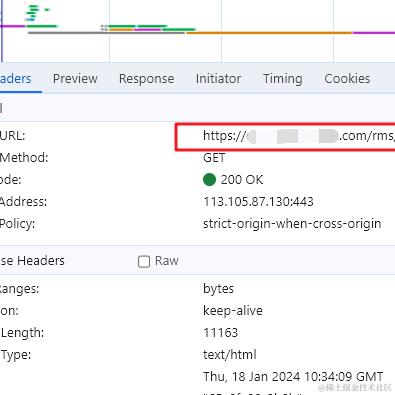Click the request URL value

(299, 136)
